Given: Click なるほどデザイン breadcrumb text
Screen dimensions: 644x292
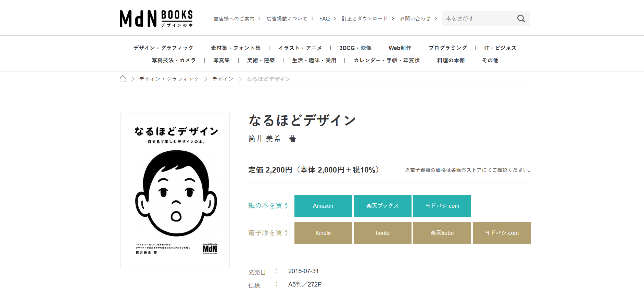Looking at the screenshot, I should pos(268,79).
